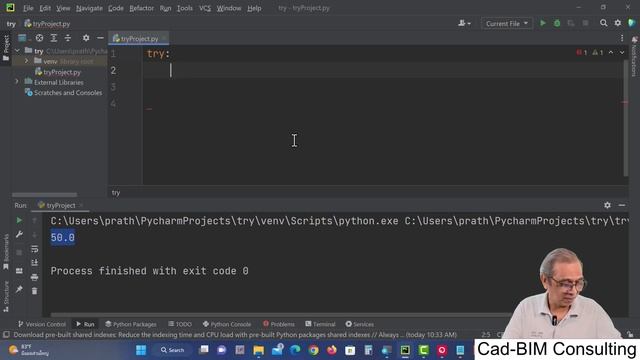Open the JetBrains toolbox icon at top right

coord(632,23)
